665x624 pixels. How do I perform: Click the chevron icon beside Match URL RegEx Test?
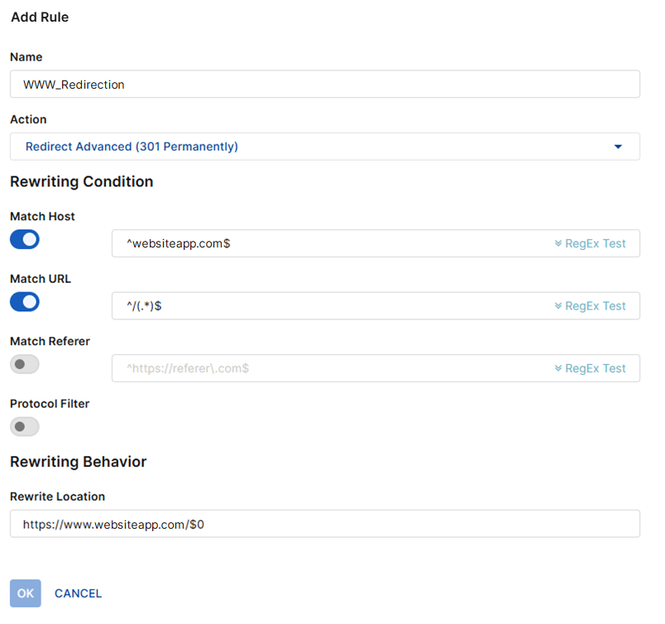click(558, 306)
